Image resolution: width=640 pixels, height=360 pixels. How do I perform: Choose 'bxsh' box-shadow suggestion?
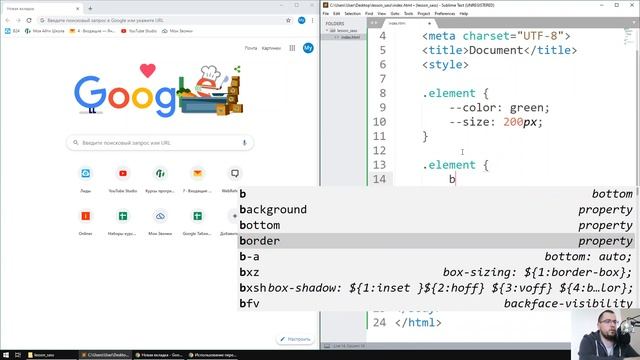coord(436,288)
